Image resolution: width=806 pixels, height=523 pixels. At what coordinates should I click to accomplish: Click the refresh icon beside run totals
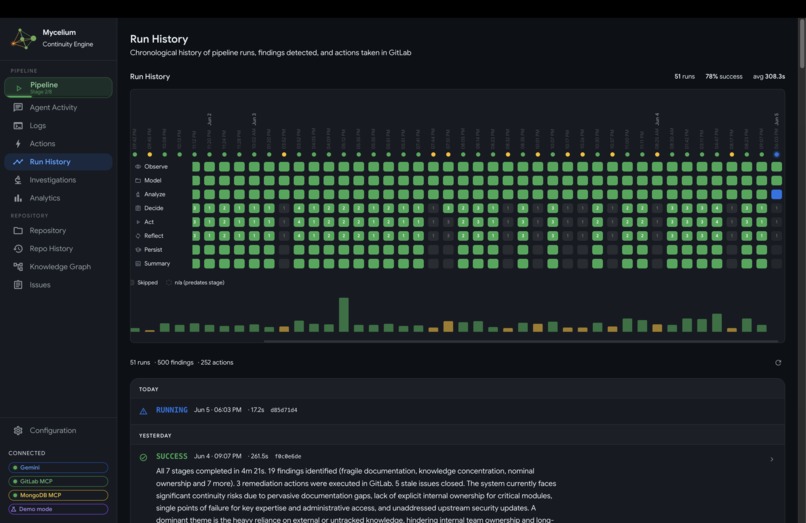tap(778, 363)
